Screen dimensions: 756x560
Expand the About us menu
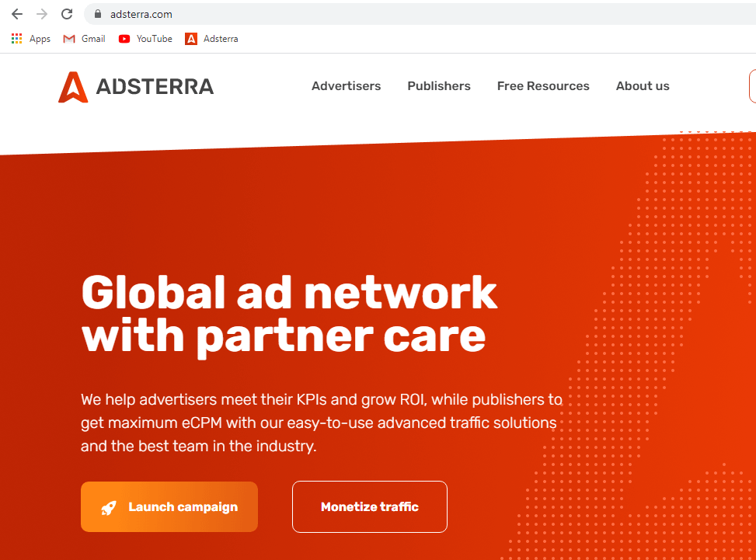point(643,85)
